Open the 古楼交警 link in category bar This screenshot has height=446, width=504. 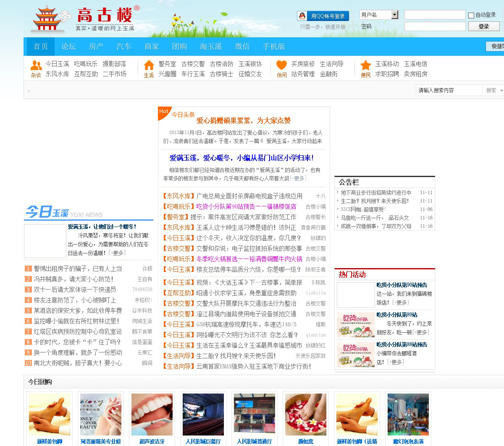click(x=193, y=64)
